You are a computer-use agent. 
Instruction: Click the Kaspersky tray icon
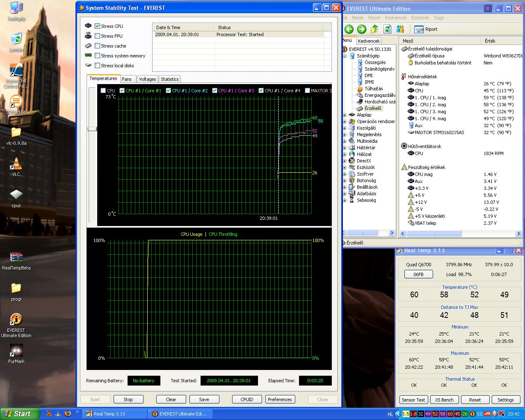(x=502, y=414)
